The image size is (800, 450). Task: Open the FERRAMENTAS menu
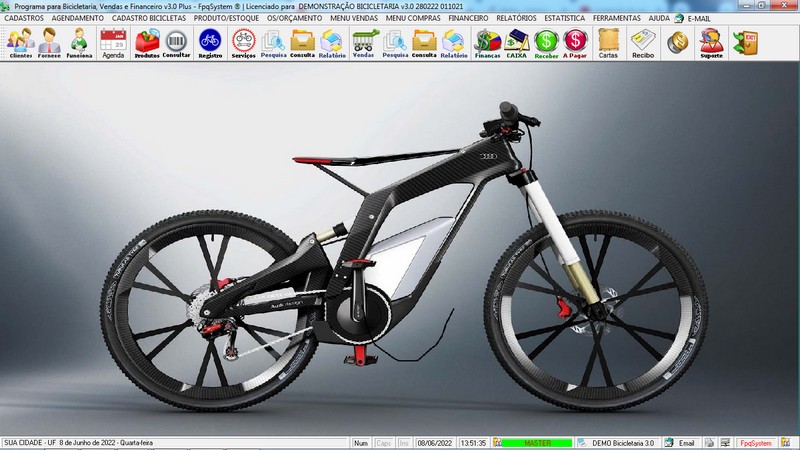pos(616,18)
